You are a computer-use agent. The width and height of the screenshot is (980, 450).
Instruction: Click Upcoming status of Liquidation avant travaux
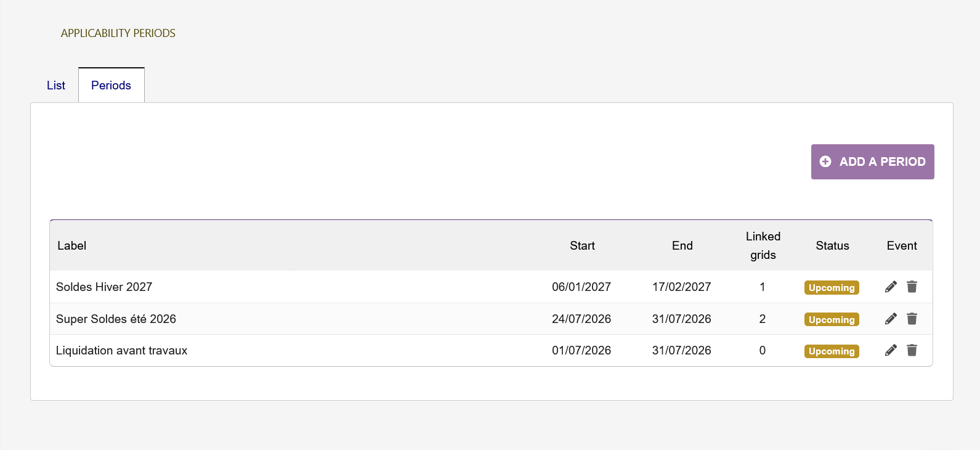click(x=832, y=351)
